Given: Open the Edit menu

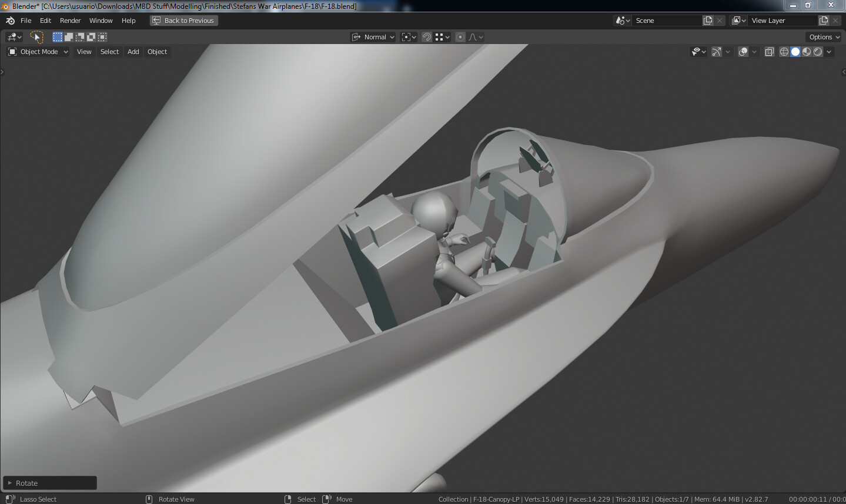Looking at the screenshot, I should pos(45,21).
